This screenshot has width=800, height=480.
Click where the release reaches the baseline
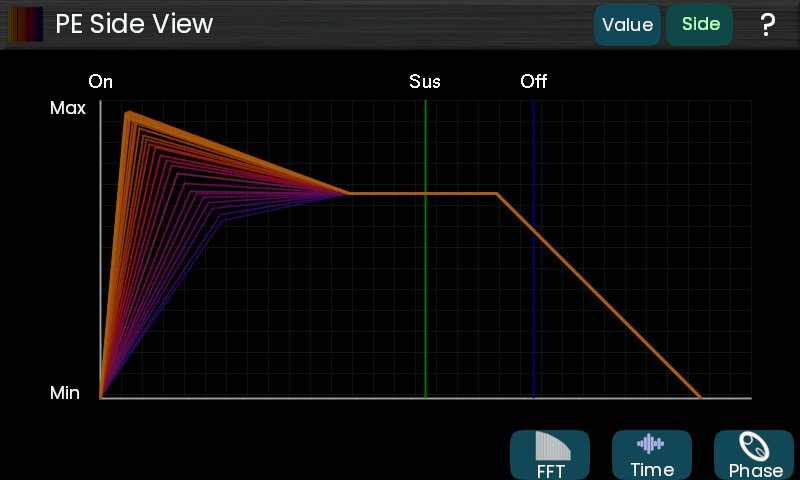click(700, 397)
